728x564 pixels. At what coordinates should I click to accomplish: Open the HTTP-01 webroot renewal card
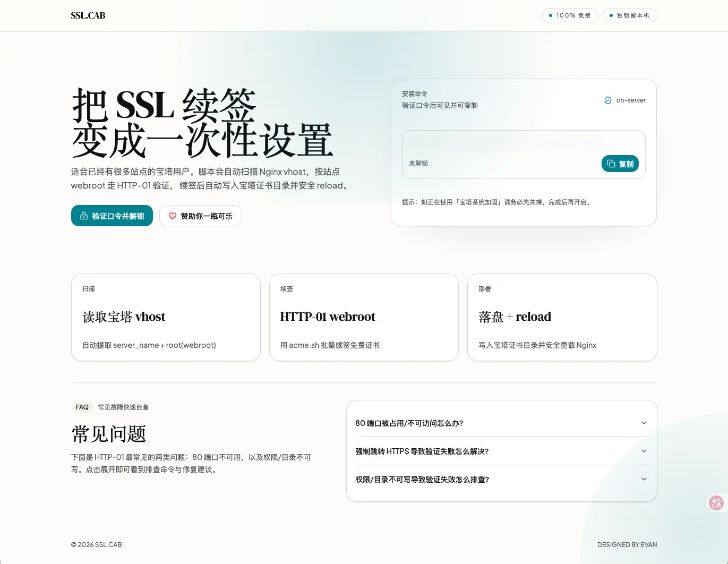tap(364, 318)
